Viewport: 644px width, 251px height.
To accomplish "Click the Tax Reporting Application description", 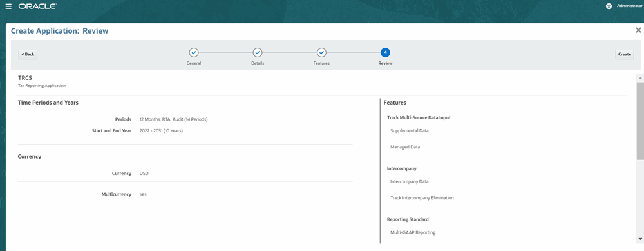I will (42, 86).
